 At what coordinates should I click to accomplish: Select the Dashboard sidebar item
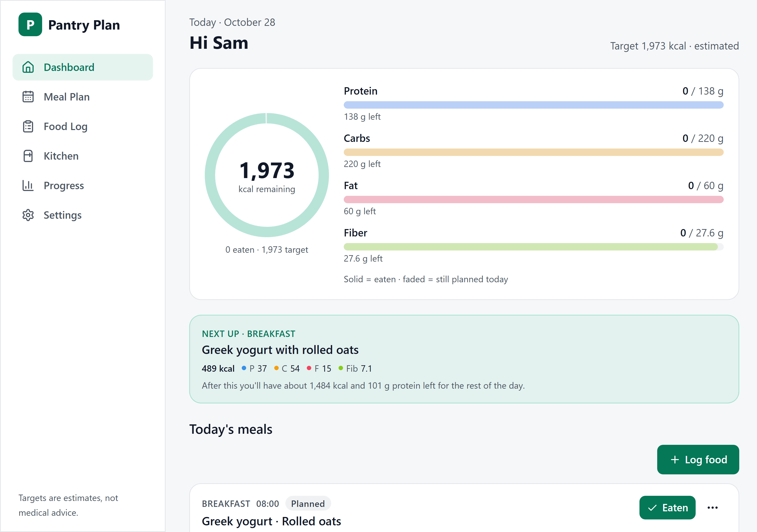[83, 67]
